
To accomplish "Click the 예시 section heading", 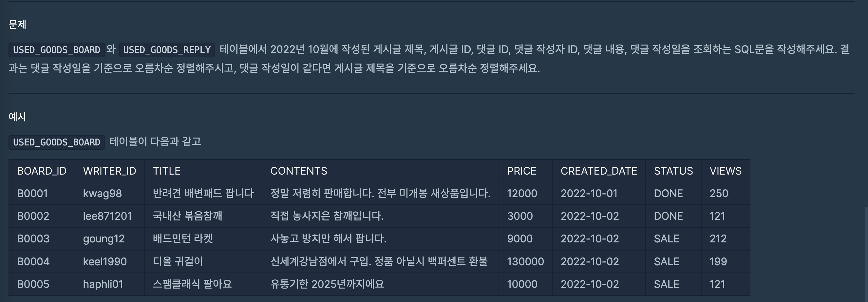I will coord(17,117).
